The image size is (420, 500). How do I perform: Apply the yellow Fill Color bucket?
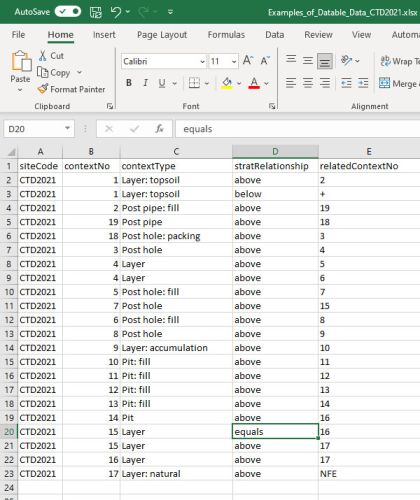[x=227, y=83]
